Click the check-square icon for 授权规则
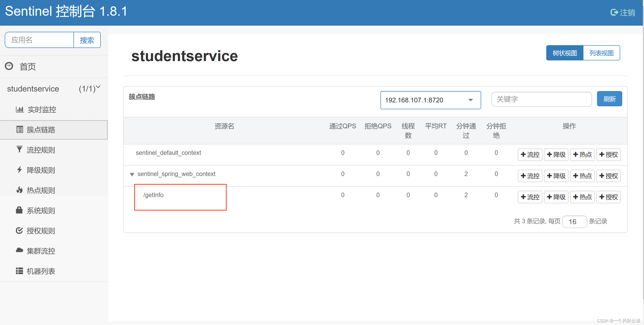644x325 pixels. click(19, 230)
